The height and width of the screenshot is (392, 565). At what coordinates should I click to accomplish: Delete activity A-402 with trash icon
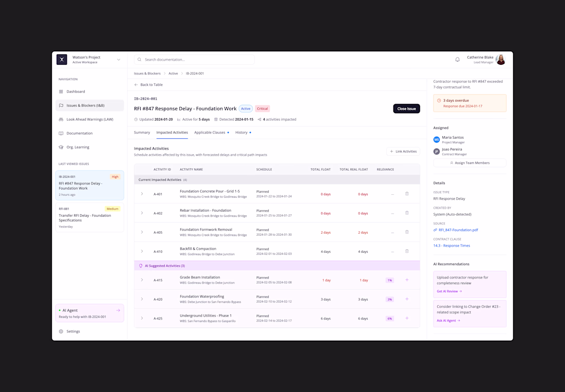407,213
